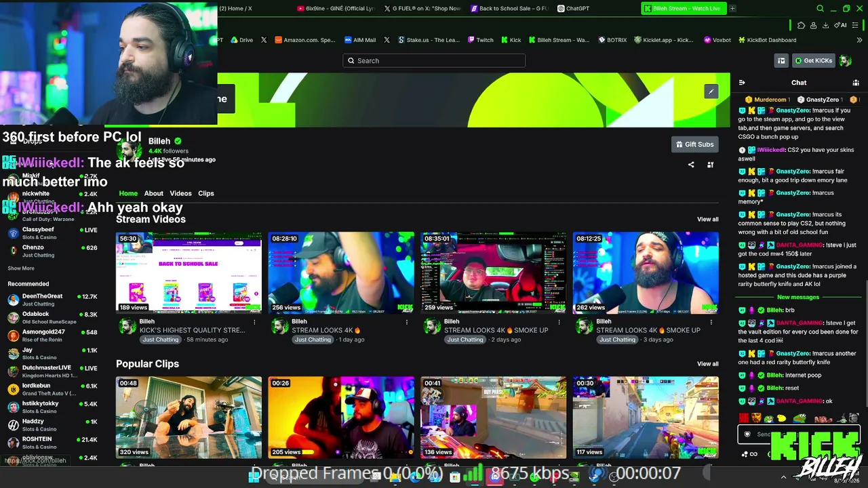The image size is (868, 488).
Task: Click the Gift Subs button
Action: (694, 144)
